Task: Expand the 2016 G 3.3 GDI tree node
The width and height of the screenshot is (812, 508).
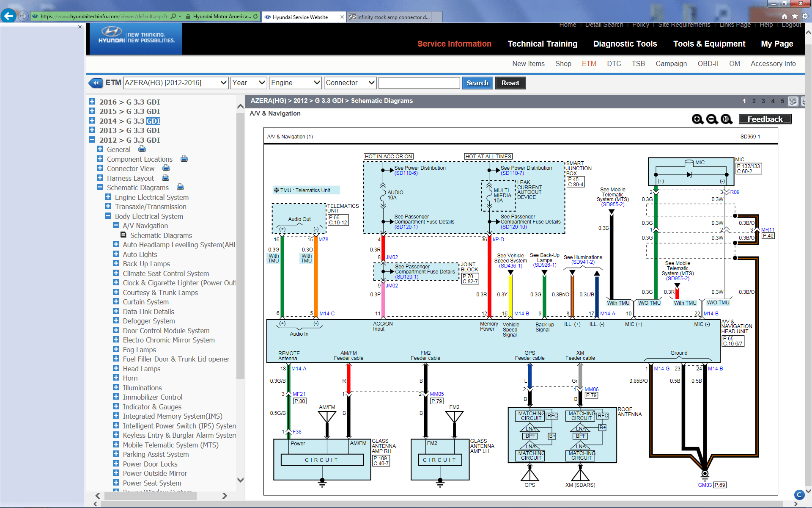Action: 92,102
